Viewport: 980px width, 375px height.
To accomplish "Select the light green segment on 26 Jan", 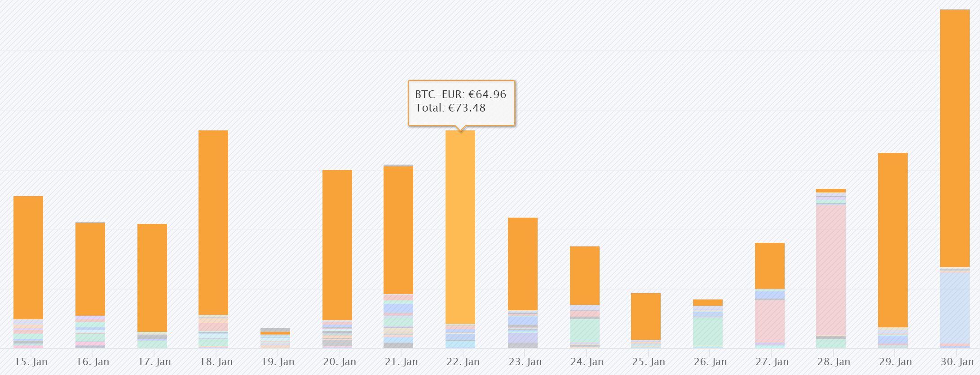I will (x=708, y=331).
